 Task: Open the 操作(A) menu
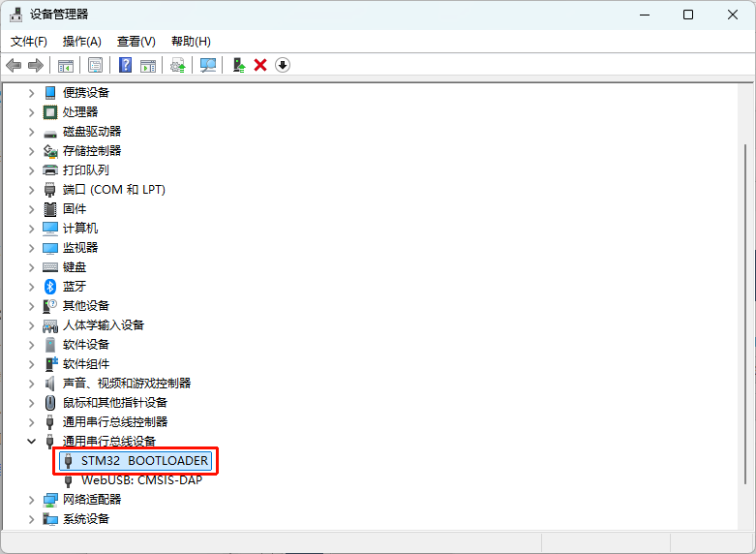tap(81, 42)
